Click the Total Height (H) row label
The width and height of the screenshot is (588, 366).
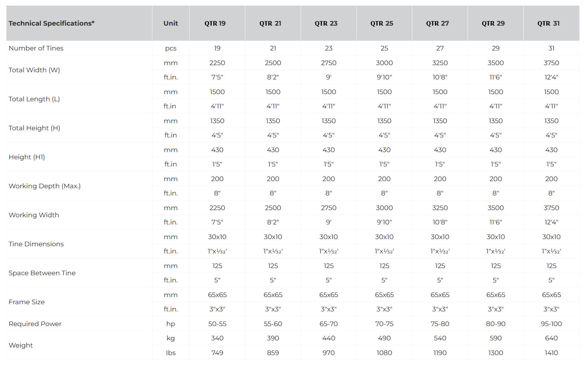coord(34,128)
